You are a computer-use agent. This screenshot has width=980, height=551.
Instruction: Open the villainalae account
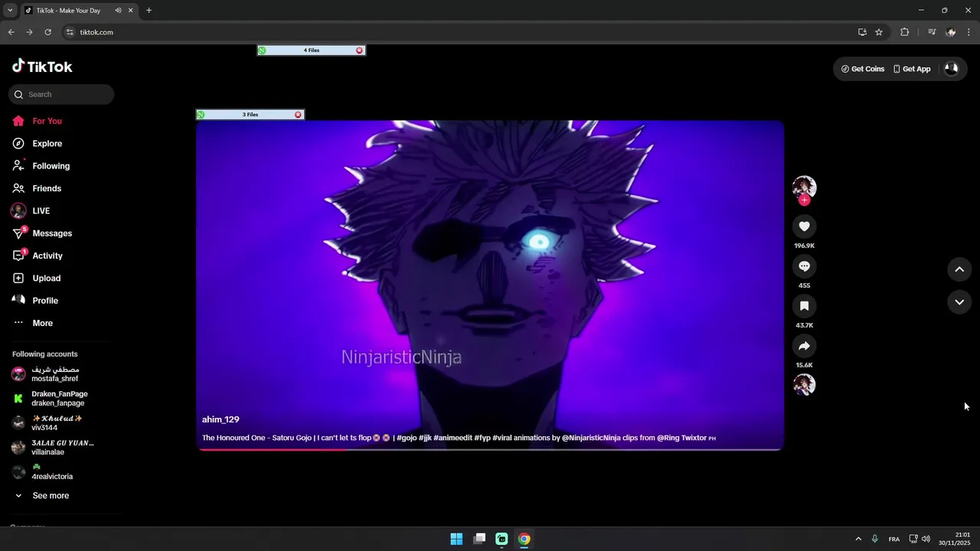pos(62,448)
